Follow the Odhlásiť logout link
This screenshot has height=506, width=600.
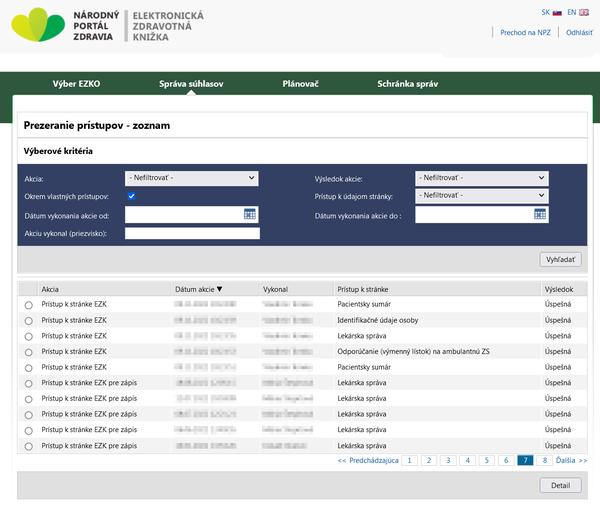point(579,33)
